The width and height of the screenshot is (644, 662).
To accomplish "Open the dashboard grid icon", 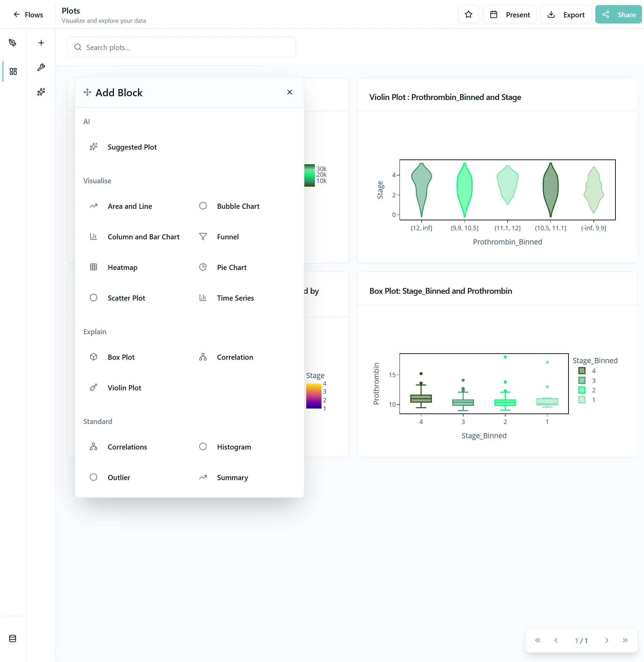I will point(13,71).
